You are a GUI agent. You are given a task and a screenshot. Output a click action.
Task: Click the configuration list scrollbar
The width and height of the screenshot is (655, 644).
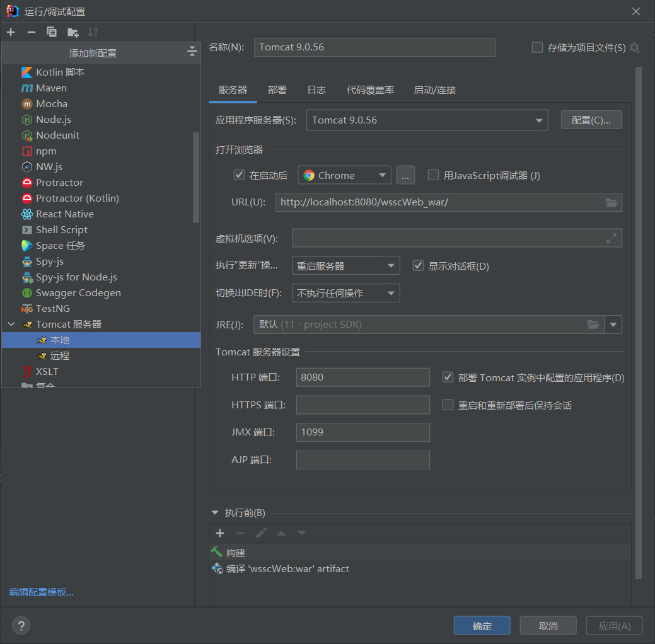pos(196,178)
